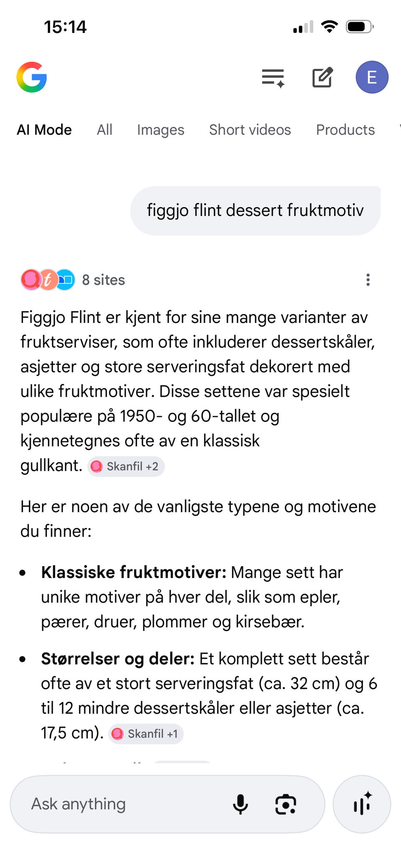Open the three-dot more options menu
401x868 pixels.
[x=368, y=280]
